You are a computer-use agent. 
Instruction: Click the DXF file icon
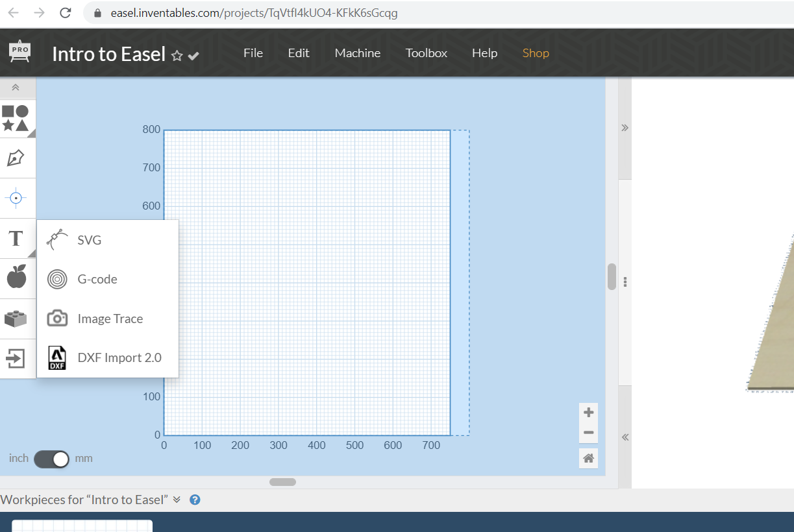tap(58, 357)
